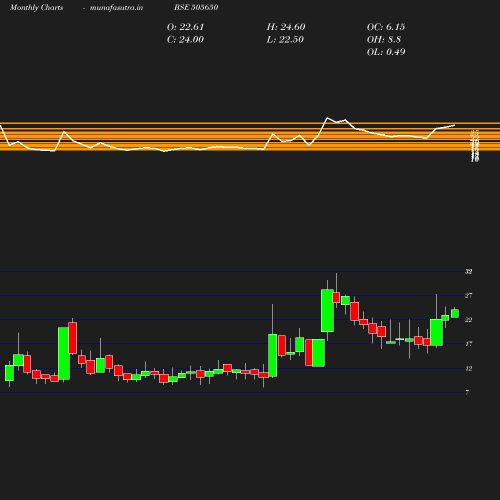Click the 'OC: 6.15' reading
500x500 pixels.
click(386, 27)
